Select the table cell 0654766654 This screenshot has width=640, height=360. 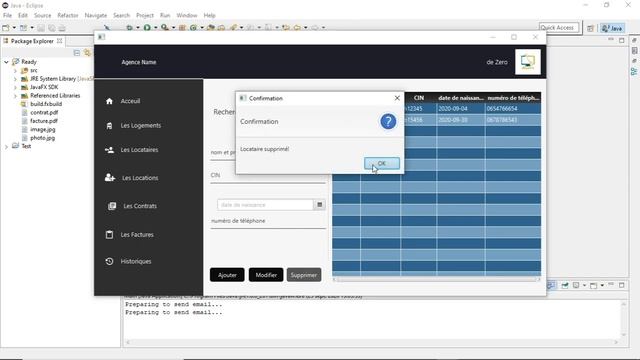click(x=513, y=109)
